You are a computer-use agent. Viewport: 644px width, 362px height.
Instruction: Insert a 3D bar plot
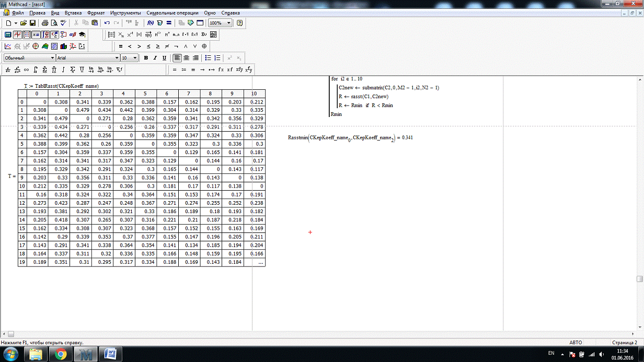click(x=63, y=46)
